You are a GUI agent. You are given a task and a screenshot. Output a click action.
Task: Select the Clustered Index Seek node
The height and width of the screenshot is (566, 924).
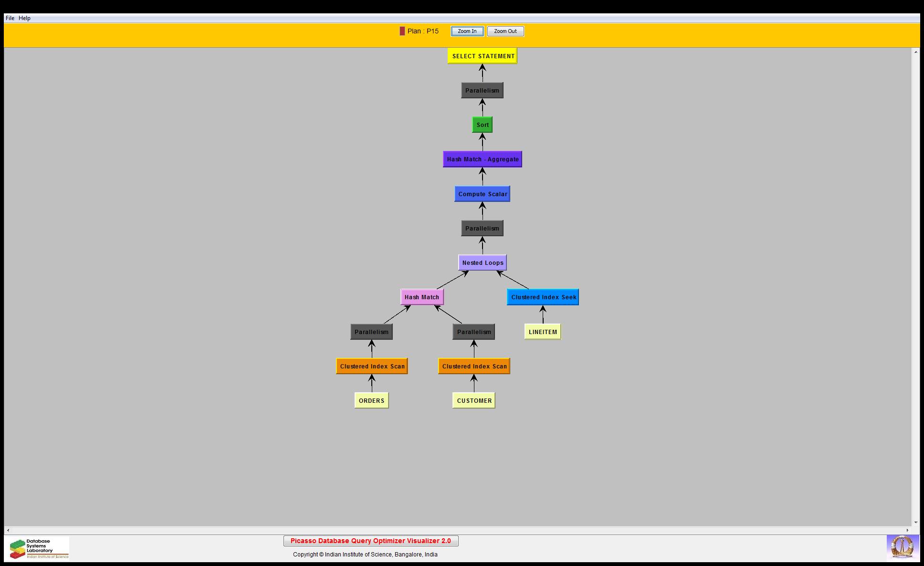[x=543, y=297]
